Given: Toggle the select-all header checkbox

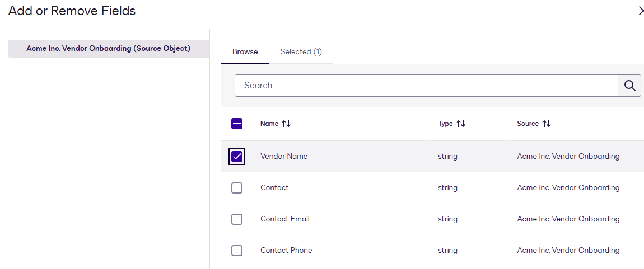Looking at the screenshot, I should pos(237,124).
